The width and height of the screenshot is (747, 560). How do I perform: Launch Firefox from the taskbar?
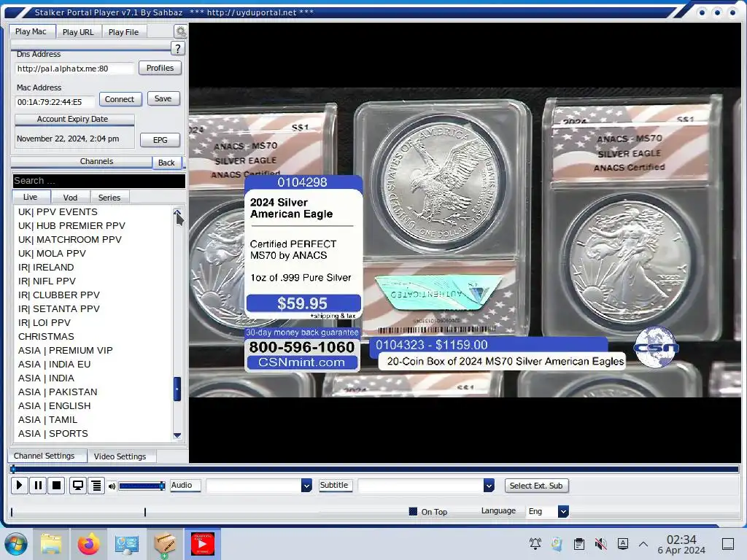click(88, 544)
